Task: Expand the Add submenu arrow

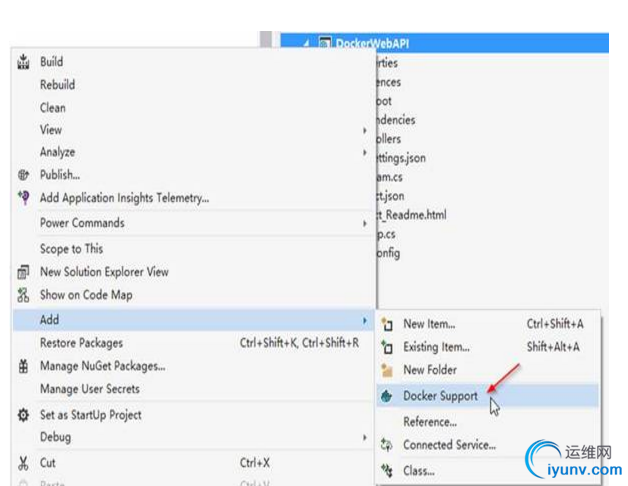Action: click(x=364, y=321)
